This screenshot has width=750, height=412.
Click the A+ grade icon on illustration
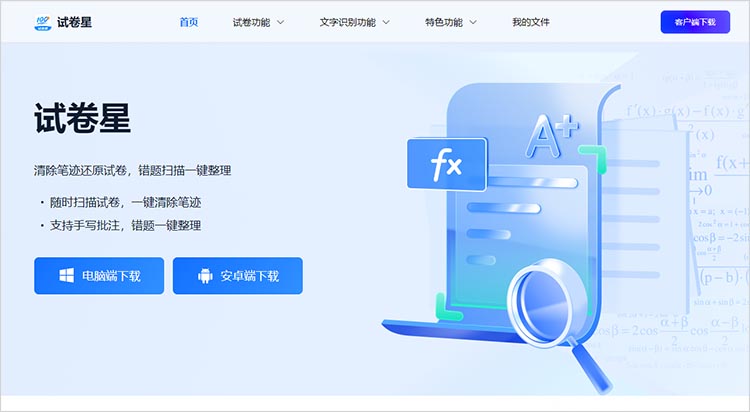pyautogui.click(x=551, y=136)
